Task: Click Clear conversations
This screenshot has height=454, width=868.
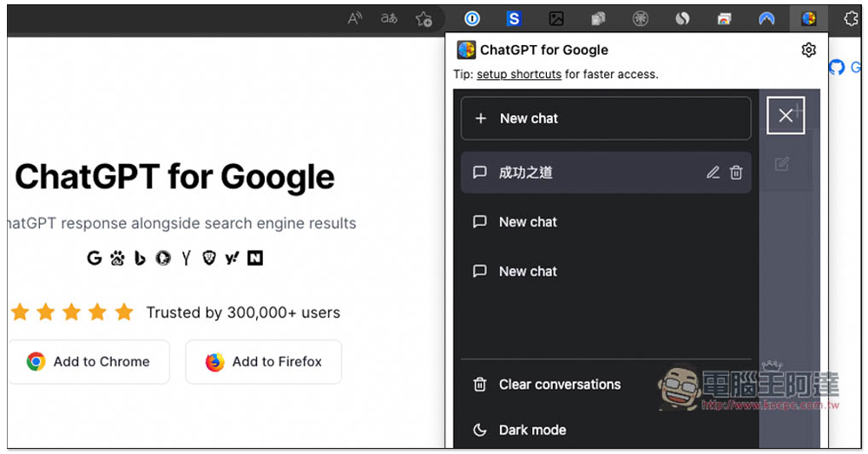Action: click(x=559, y=385)
